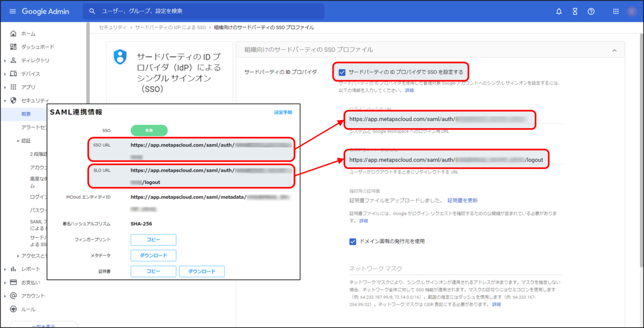
Task: Click the 証明書を更新 link
Action: 463,200
